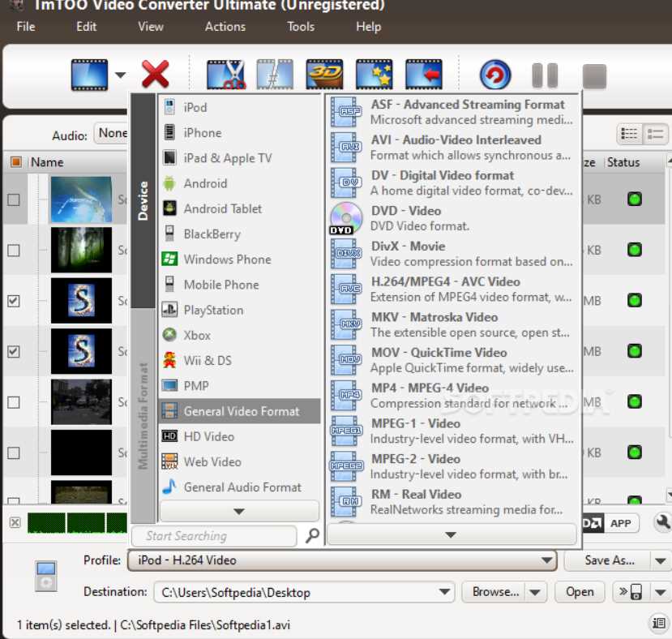
Task: Check the green forest thumbnail row checkbox
Action: pos(14,251)
